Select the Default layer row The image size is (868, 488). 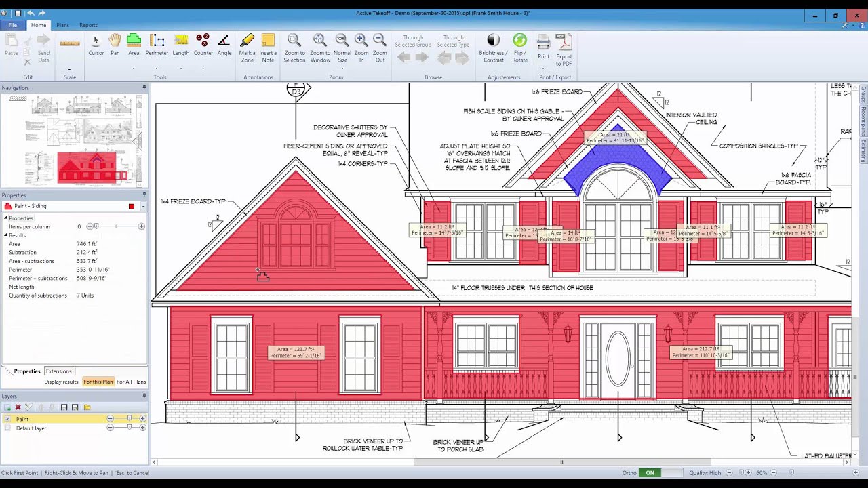point(74,428)
